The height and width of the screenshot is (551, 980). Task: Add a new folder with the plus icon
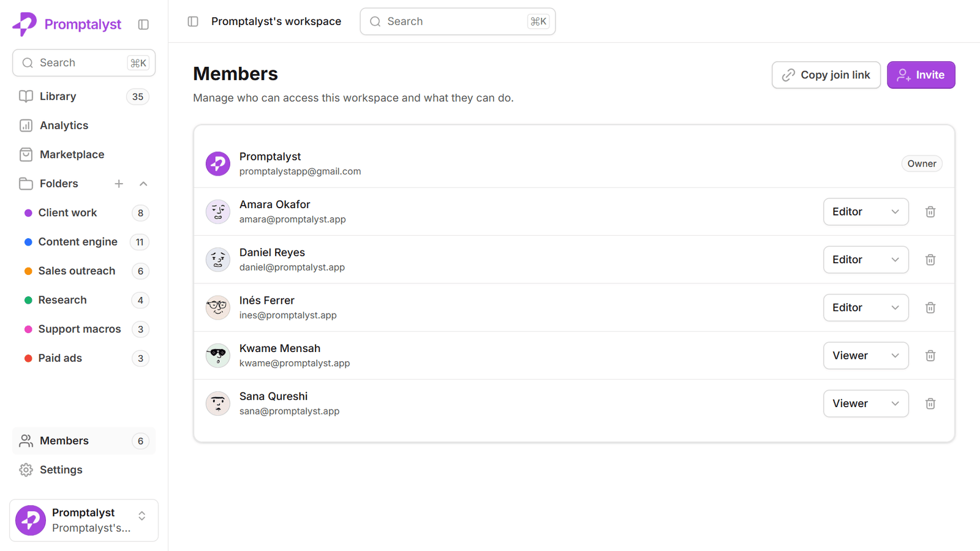[x=119, y=184]
